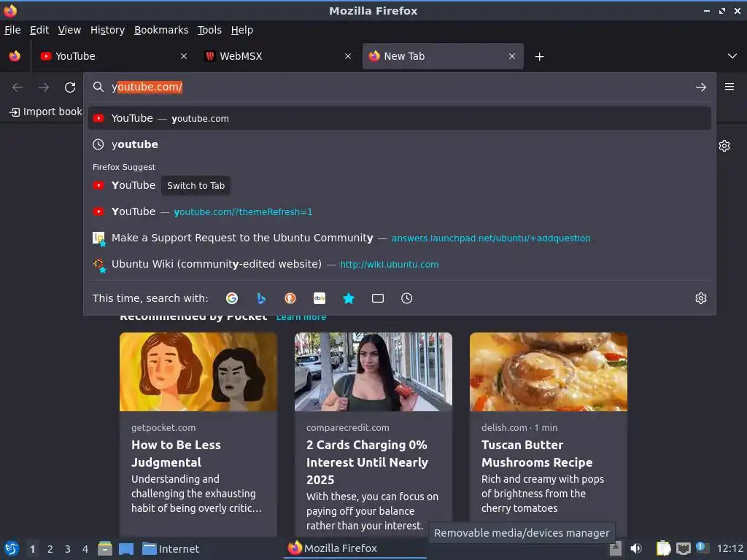The image size is (747, 560).
Task: Go back with the back arrow
Action: 18,87
